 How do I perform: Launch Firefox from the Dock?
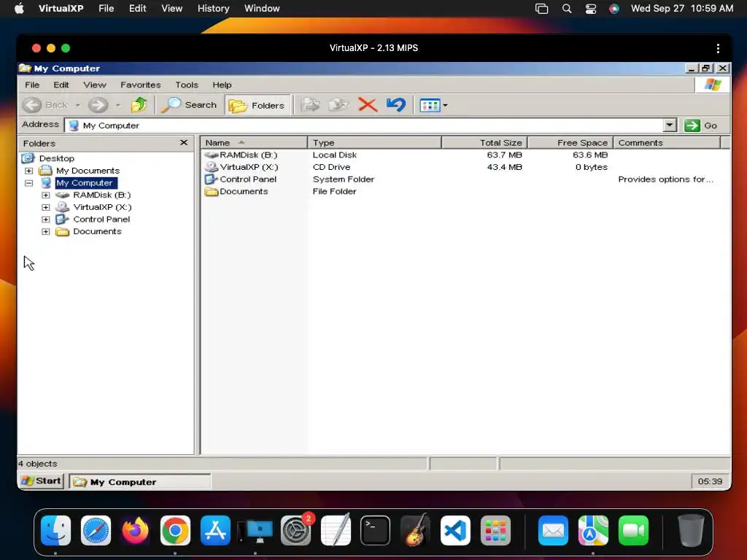(135, 531)
